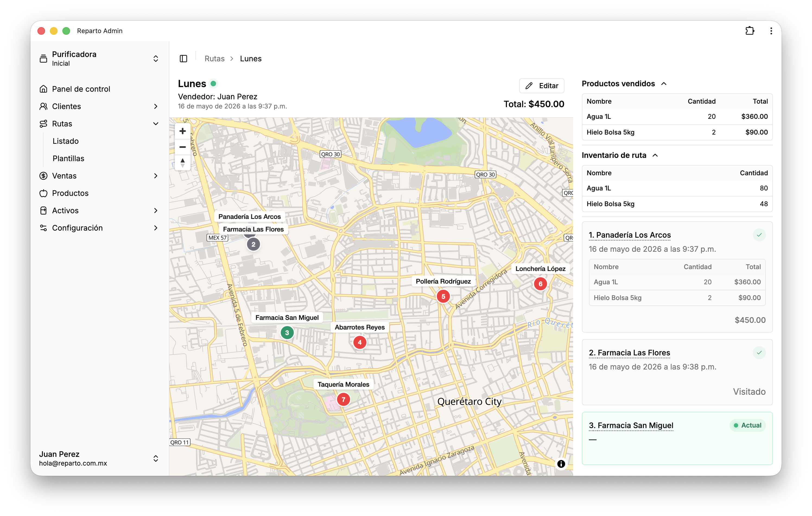Click the Panel de control home icon
The height and width of the screenshot is (516, 812).
tap(43, 89)
